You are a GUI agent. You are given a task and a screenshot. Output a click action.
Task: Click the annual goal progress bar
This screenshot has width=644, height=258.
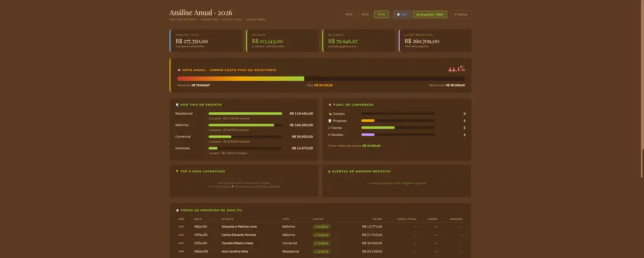point(321,78)
